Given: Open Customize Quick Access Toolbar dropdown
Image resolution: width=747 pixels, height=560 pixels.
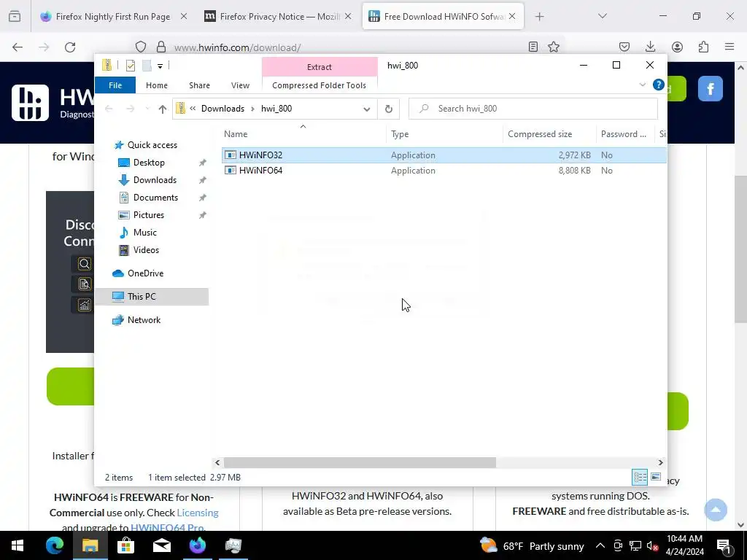Looking at the screenshot, I should tap(160, 66).
